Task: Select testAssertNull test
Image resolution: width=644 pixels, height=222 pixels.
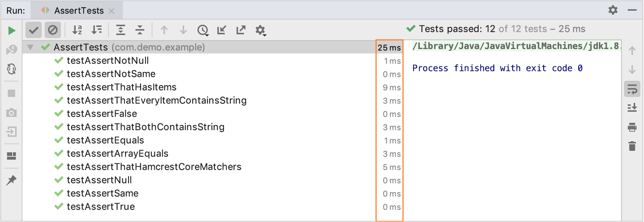Action: [99, 180]
